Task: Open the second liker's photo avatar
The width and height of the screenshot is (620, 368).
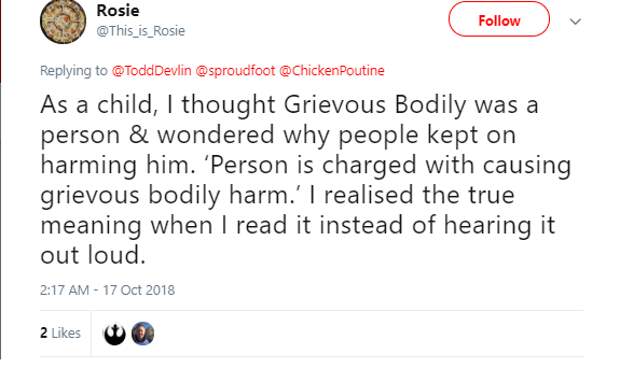Action: coord(143,334)
